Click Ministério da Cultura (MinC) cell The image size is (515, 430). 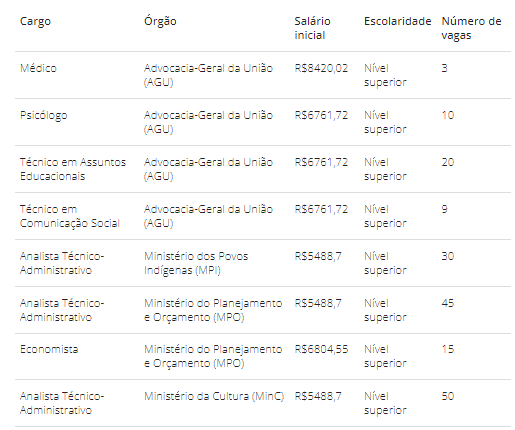tap(214, 396)
